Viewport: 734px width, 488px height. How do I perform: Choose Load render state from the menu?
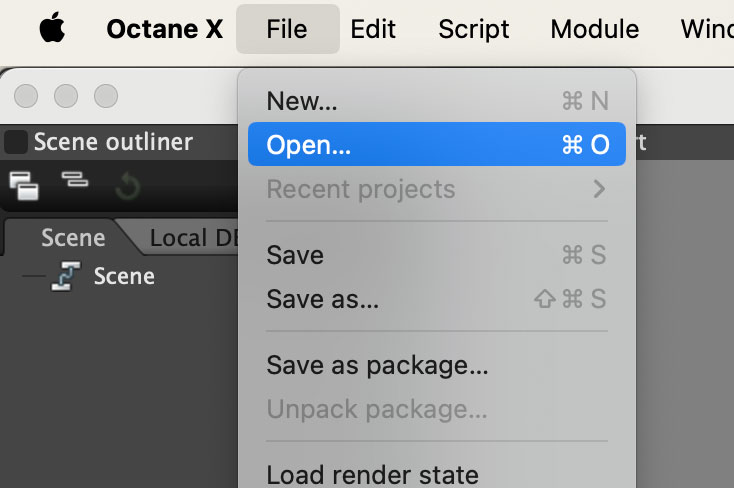pyautogui.click(x=372, y=473)
